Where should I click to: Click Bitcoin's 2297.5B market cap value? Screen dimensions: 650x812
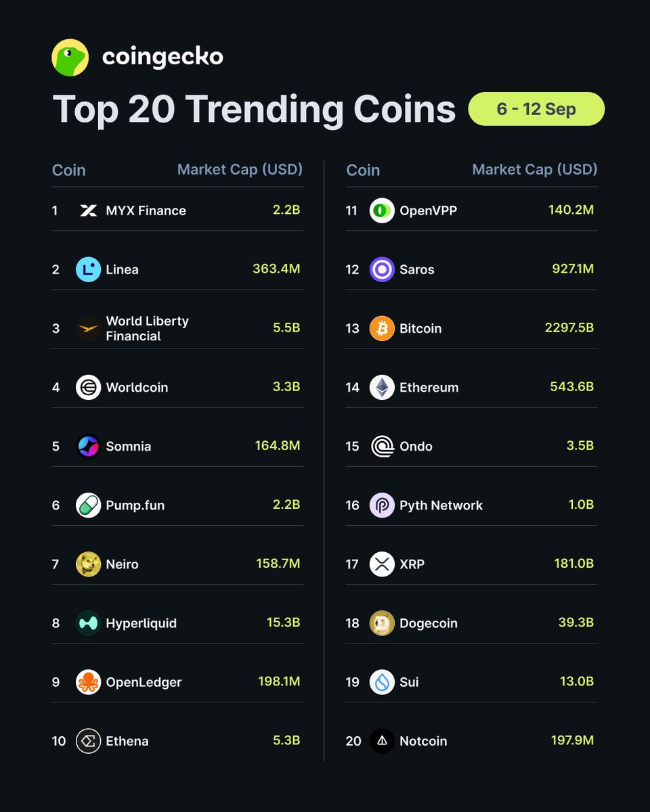(569, 328)
